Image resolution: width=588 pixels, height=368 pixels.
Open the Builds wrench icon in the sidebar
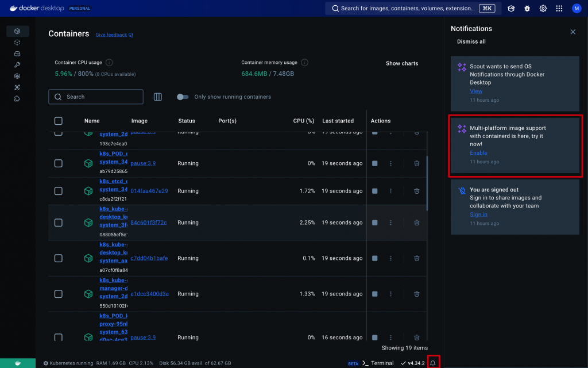[17, 65]
